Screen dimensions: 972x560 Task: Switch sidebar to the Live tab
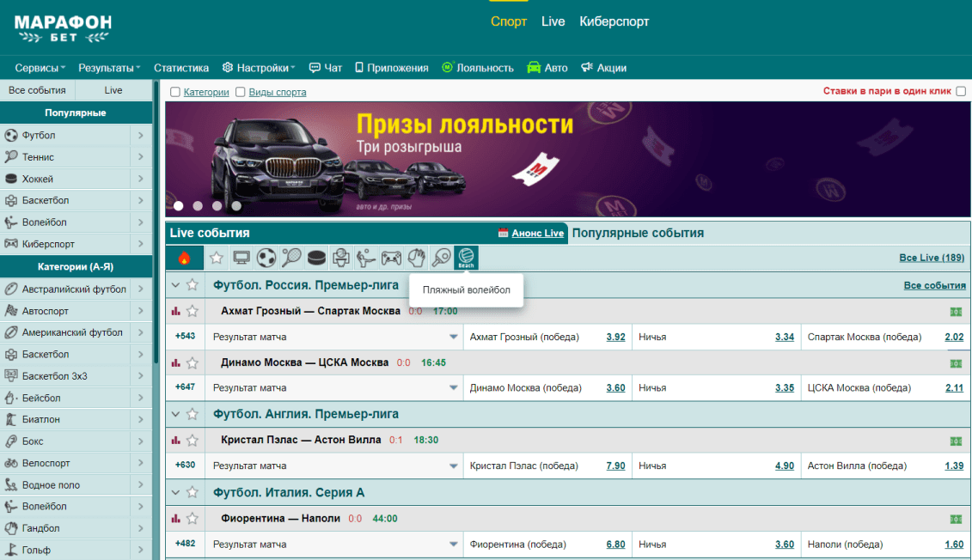pyautogui.click(x=113, y=90)
